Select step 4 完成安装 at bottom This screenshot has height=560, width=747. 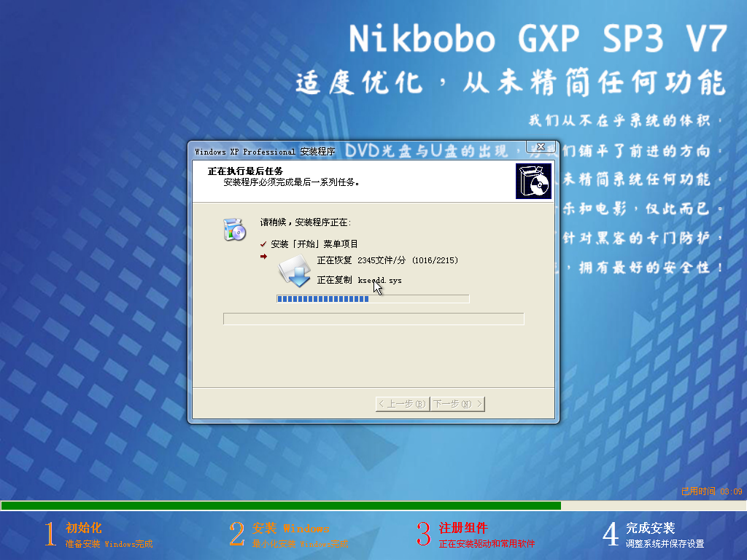[x=653, y=534]
